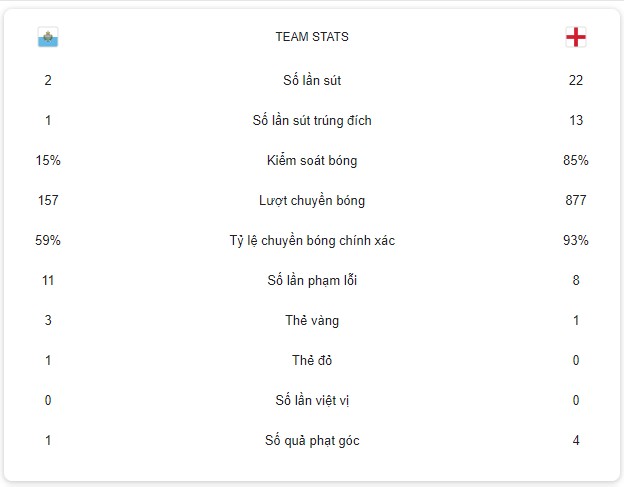Click England's 877 passes value

575,200
